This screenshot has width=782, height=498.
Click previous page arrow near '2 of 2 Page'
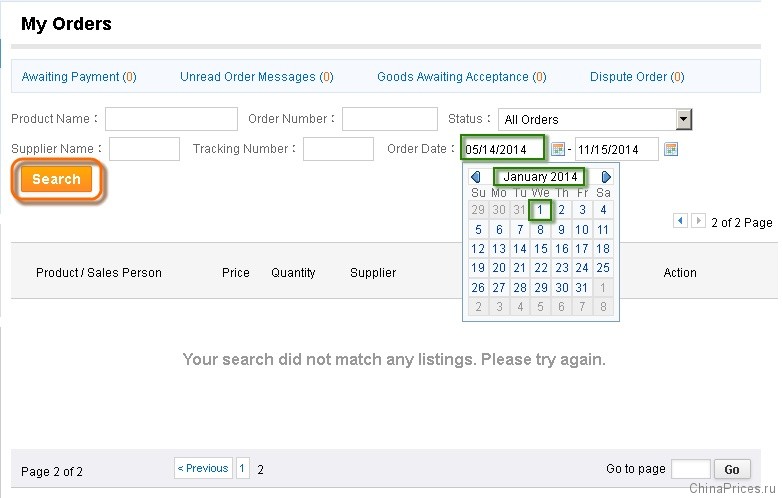tap(680, 220)
